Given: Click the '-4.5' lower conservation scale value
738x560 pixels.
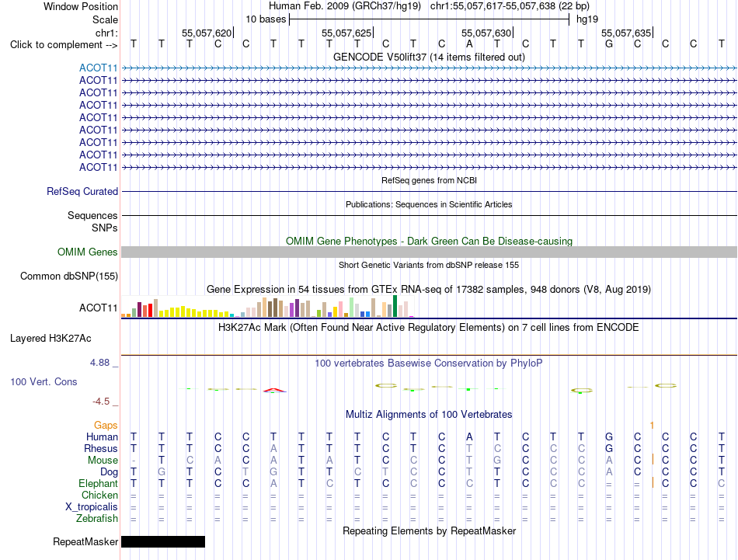Looking at the screenshot, I should click(x=101, y=402).
